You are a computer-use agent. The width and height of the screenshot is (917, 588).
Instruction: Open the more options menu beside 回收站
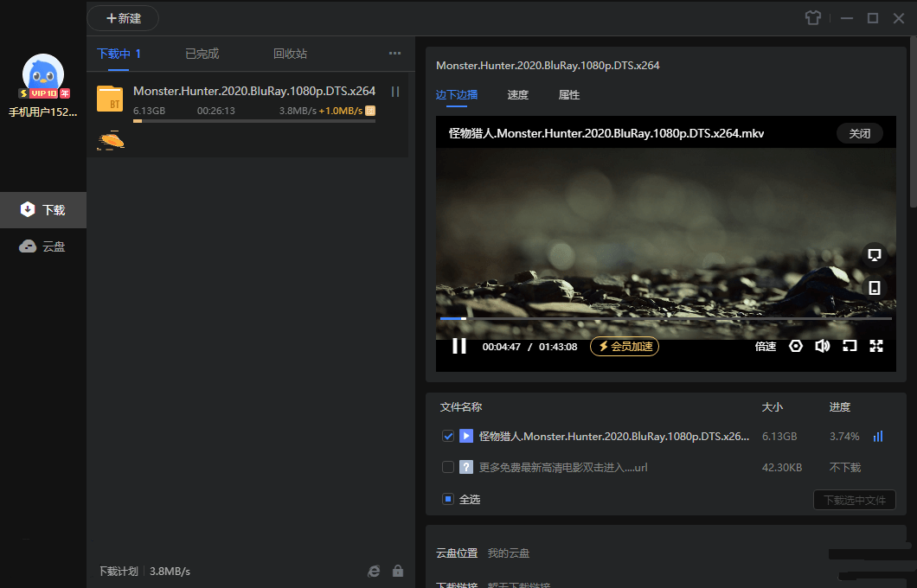point(394,53)
